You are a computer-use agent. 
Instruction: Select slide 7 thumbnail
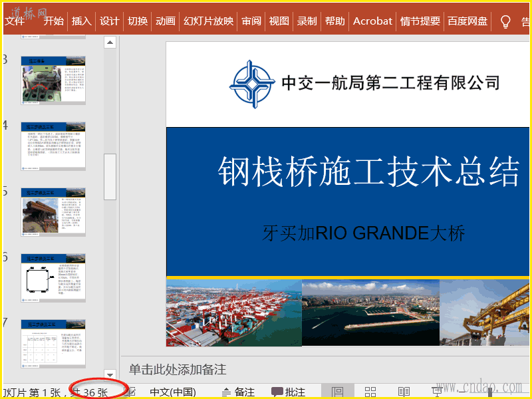click(53, 344)
